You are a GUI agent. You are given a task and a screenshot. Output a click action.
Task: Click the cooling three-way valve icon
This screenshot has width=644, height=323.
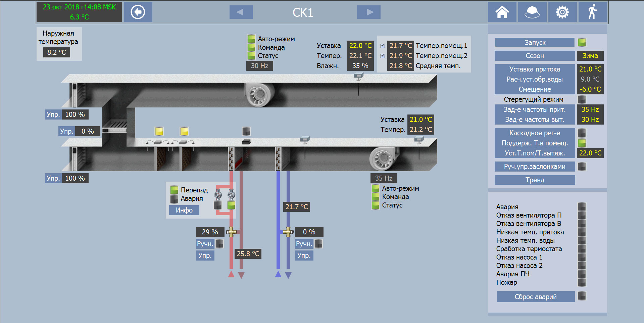pos(288,232)
